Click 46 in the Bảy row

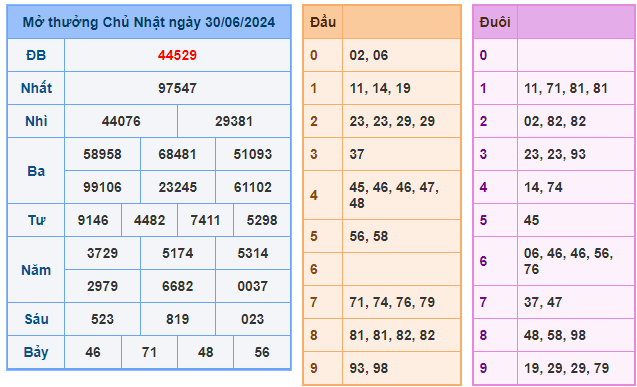93,352
